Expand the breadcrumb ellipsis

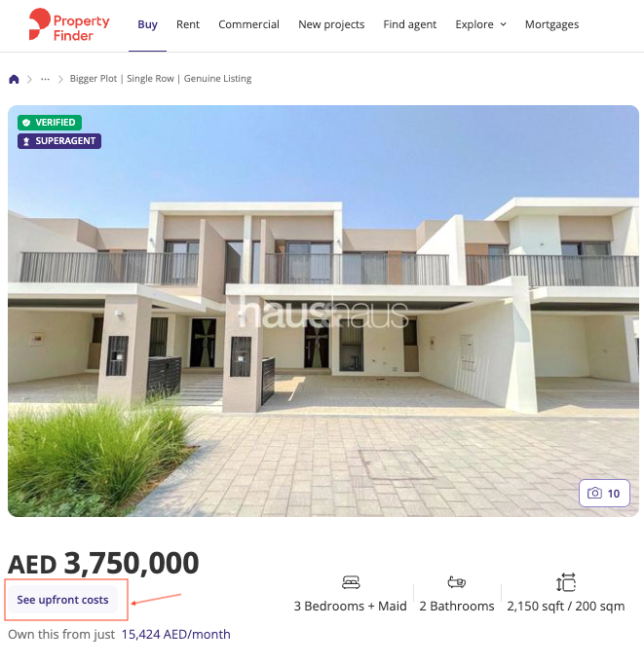point(45,79)
